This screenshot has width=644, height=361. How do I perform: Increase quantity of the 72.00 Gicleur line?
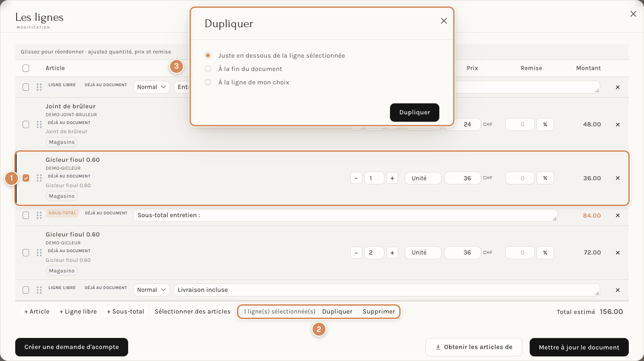tap(392, 253)
